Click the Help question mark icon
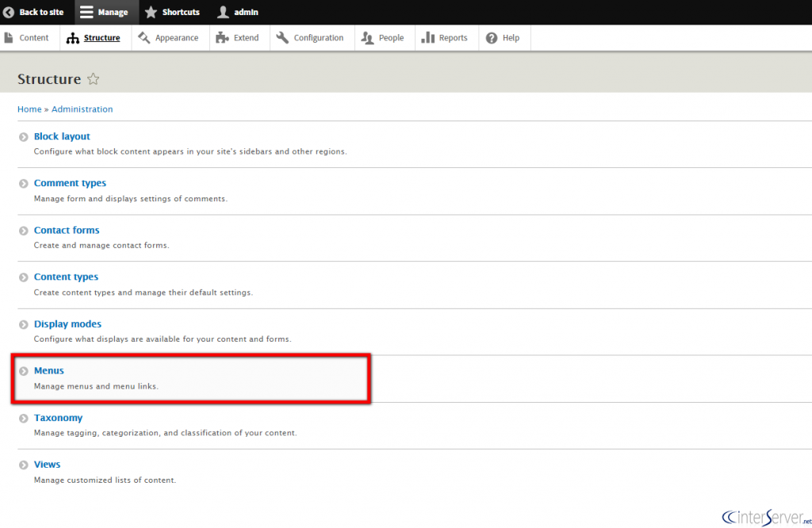This screenshot has width=812, height=528. pyautogui.click(x=492, y=38)
